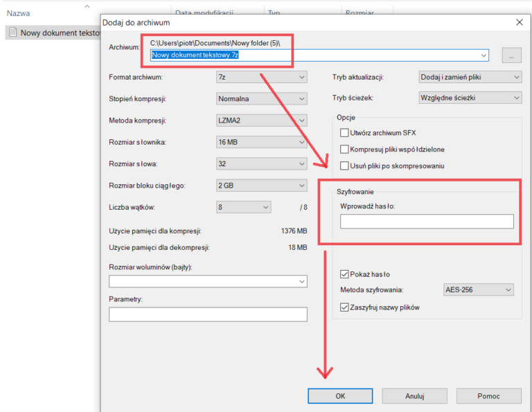Uncheck the Pokaż hasło checkbox

point(345,274)
